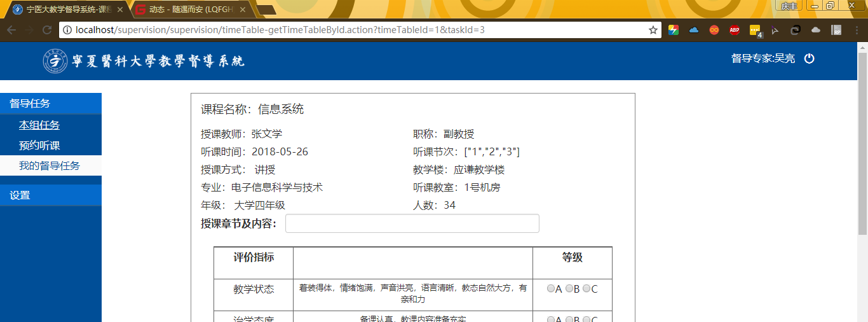Open a new browser tab
The image size is (868, 322).
coord(266,10)
